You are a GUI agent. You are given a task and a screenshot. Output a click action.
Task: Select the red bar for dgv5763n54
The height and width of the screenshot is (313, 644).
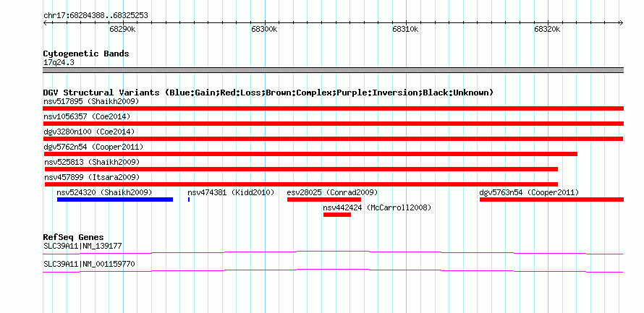pyautogui.click(x=551, y=200)
